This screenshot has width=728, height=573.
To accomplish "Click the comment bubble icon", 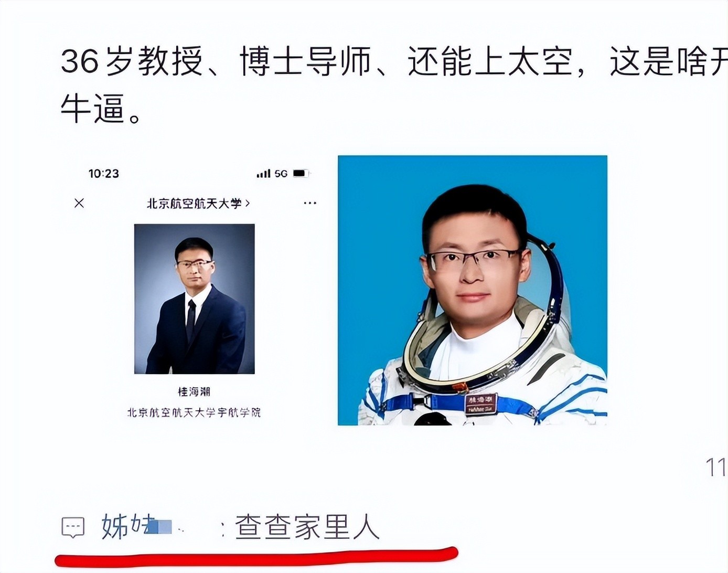I will pyautogui.click(x=73, y=527).
